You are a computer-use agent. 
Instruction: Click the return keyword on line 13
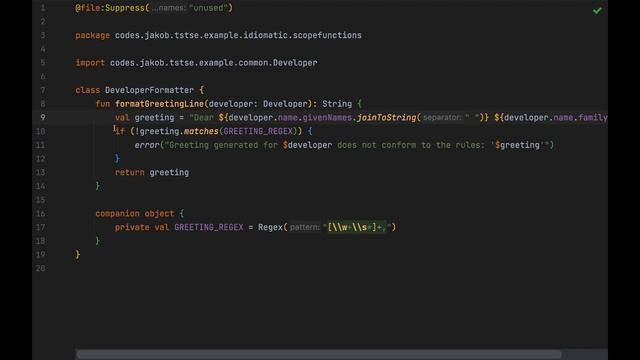click(129, 173)
